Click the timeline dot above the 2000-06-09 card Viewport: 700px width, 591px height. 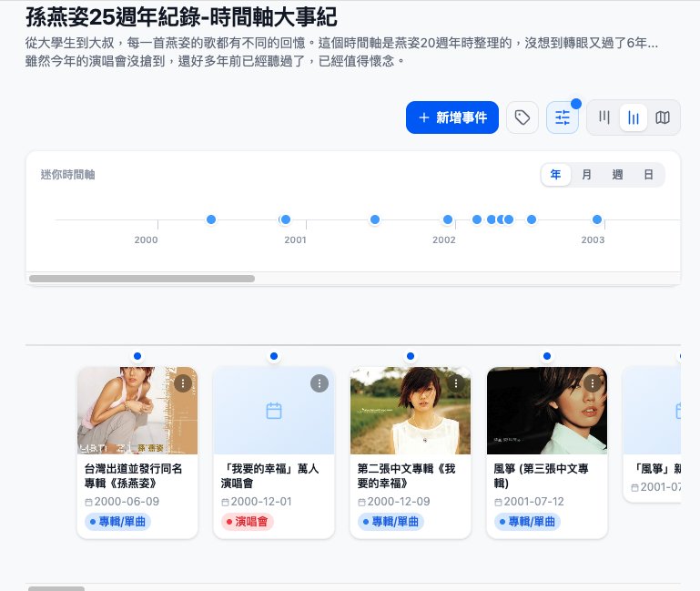pos(137,356)
